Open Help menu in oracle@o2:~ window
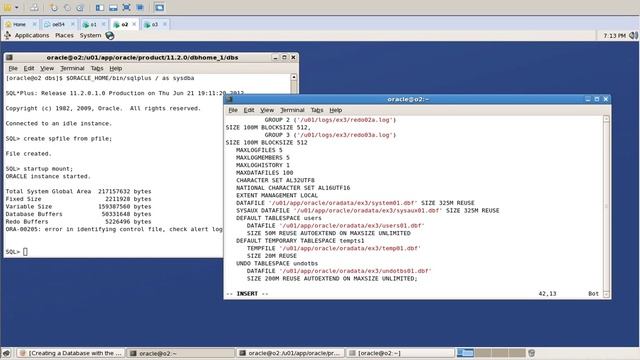Image resolution: width=640 pixels, height=360 pixels. coord(336,110)
